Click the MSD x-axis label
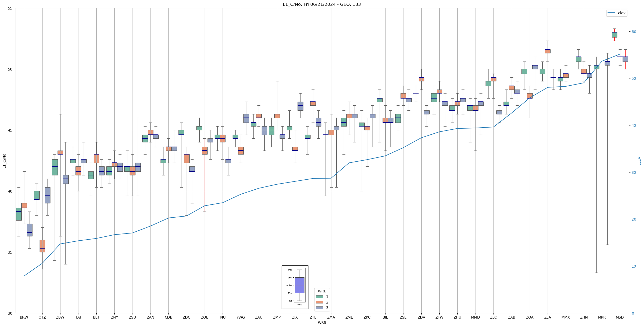The width and height of the screenshot is (644, 327). pos(620,317)
